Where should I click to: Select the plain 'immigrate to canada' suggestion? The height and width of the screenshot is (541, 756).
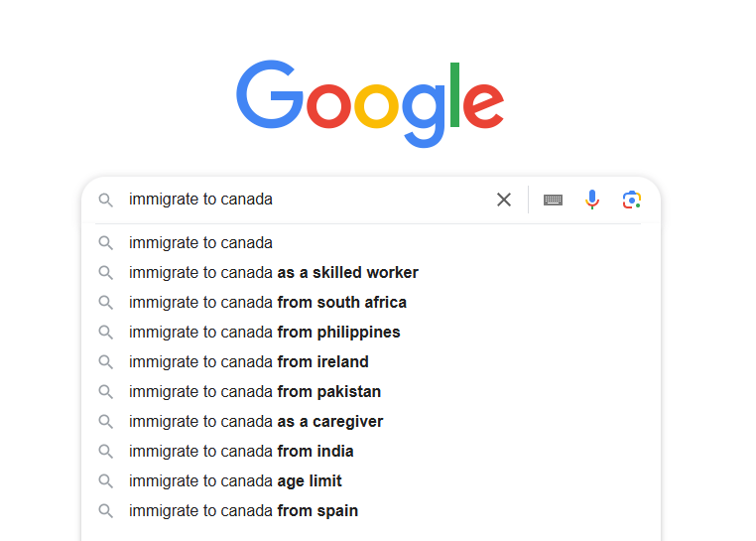coord(200,243)
